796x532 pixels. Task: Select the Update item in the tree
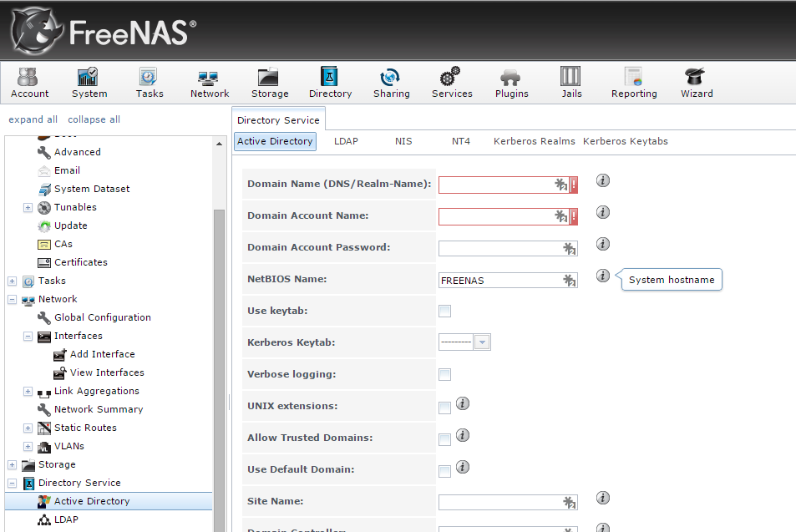[70, 225]
